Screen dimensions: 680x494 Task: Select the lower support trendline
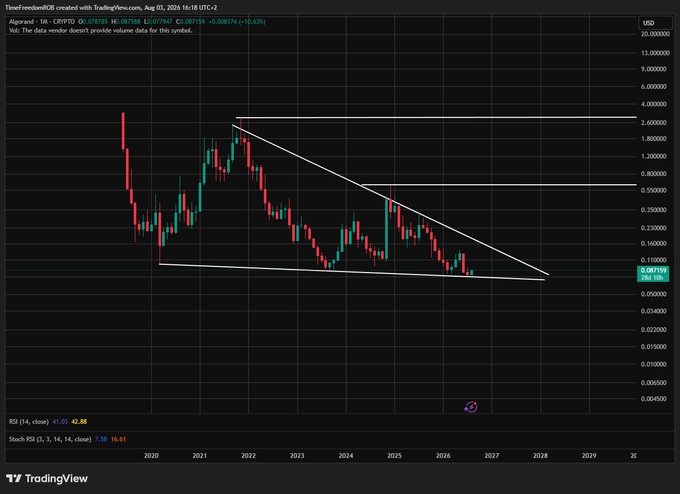click(352, 272)
